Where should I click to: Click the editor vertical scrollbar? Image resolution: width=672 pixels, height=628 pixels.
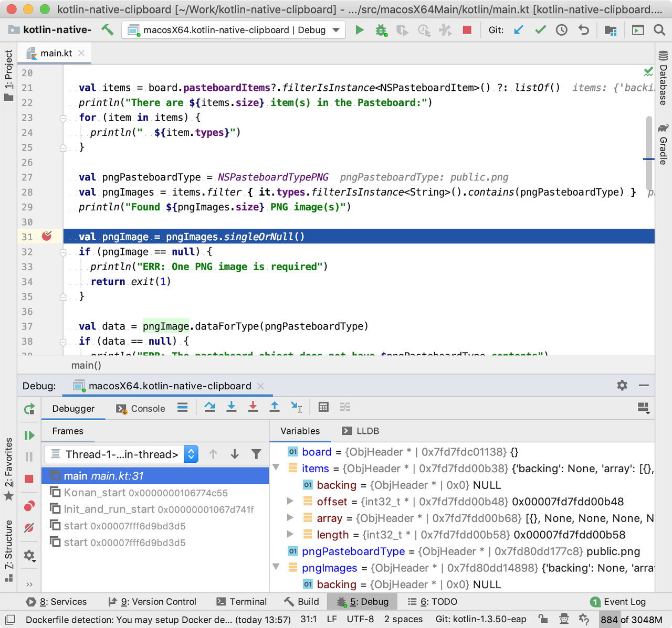coord(649,153)
